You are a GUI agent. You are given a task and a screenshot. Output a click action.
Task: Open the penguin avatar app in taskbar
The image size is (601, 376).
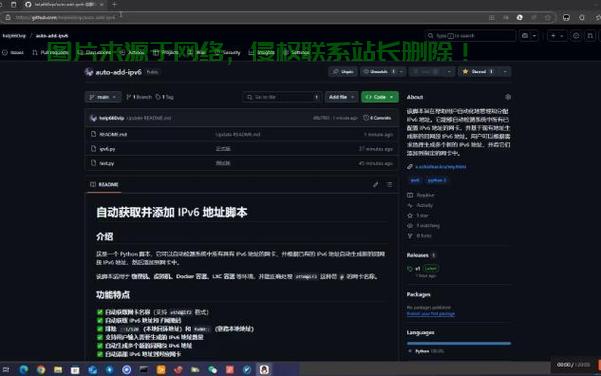click(x=264, y=369)
